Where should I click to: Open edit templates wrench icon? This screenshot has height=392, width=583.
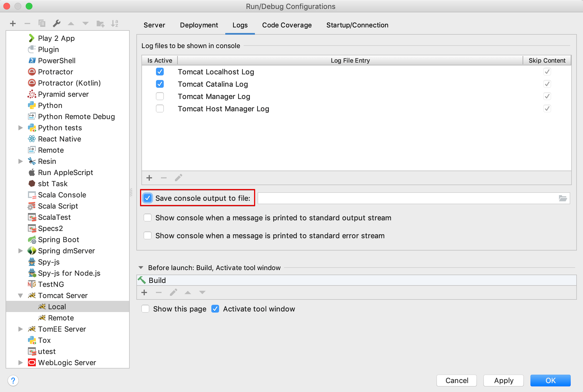pos(56,23)
